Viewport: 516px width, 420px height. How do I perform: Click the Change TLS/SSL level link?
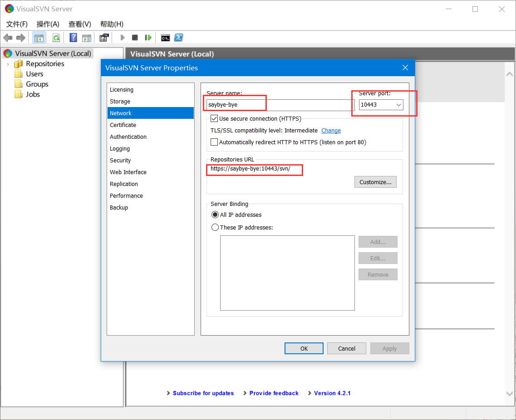point(331,131)
